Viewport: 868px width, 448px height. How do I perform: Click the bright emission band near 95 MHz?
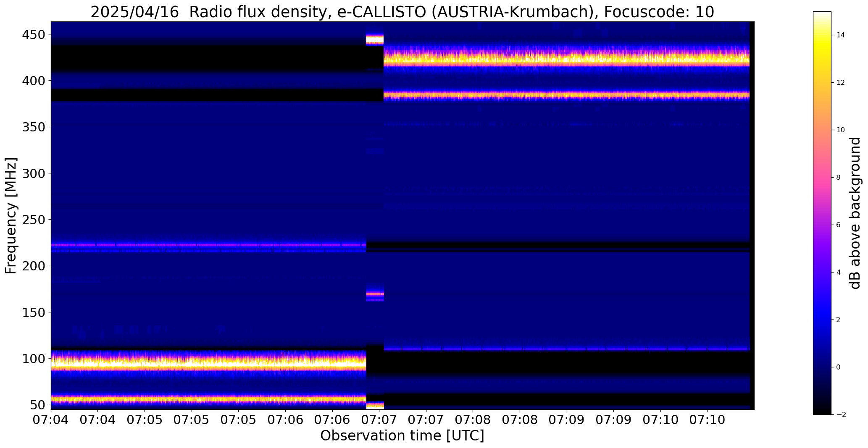tap(208, 363)
